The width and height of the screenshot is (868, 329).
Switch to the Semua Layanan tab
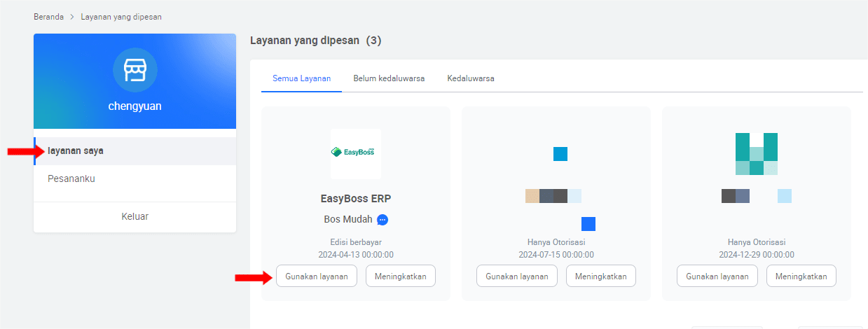(x=301, y=78)
